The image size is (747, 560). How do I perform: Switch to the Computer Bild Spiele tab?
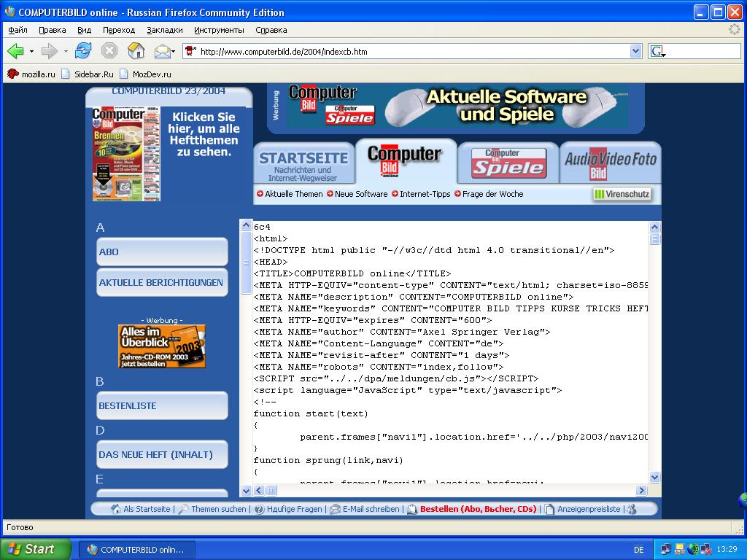coord(508,163)
